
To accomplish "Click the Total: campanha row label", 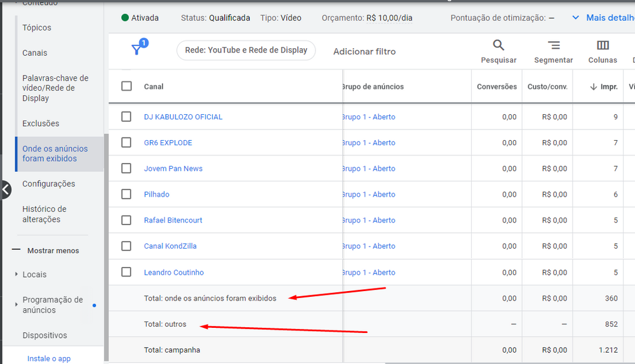I will [172, 350].
